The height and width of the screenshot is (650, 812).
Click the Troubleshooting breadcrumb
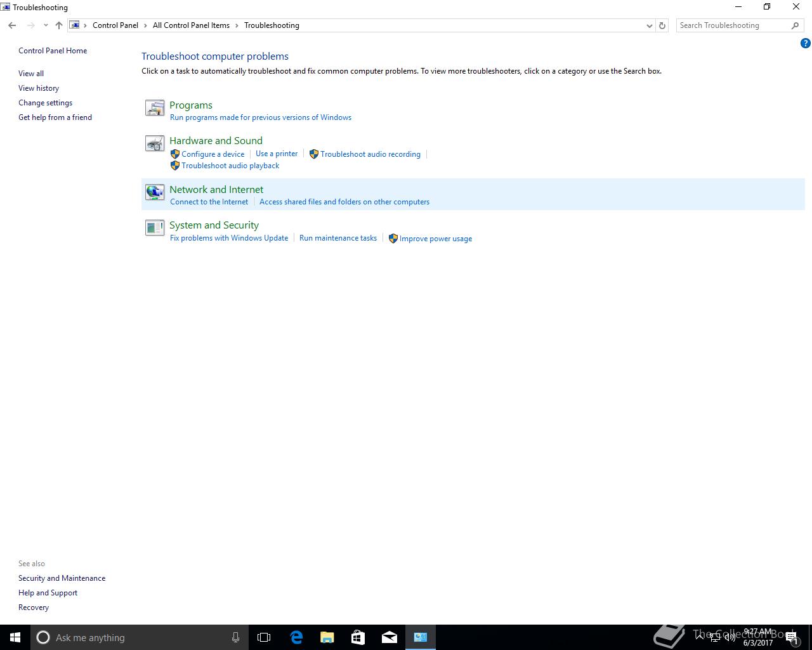pos(272,25)
